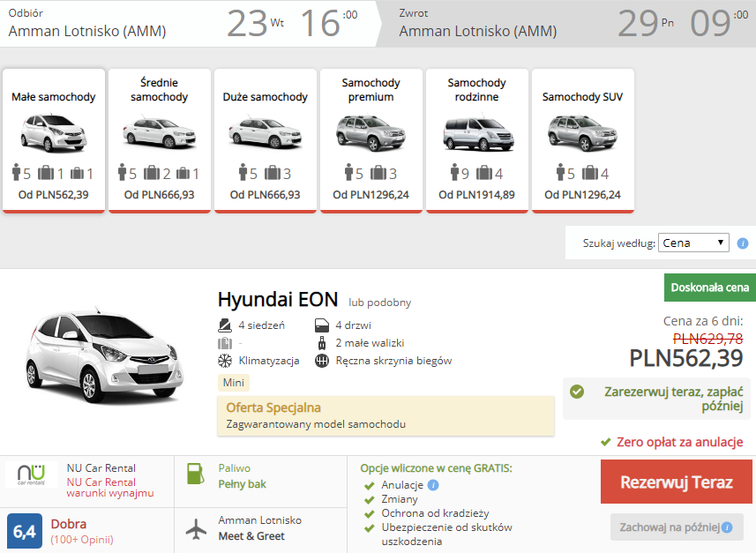
Task: Click the NU car rentals logo
Action: pos(32,475)
